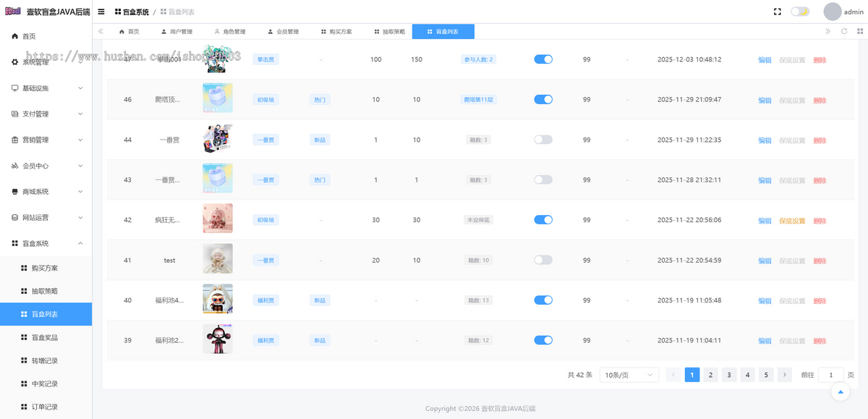Open the product image of row 42

click(x=218, y=219)
